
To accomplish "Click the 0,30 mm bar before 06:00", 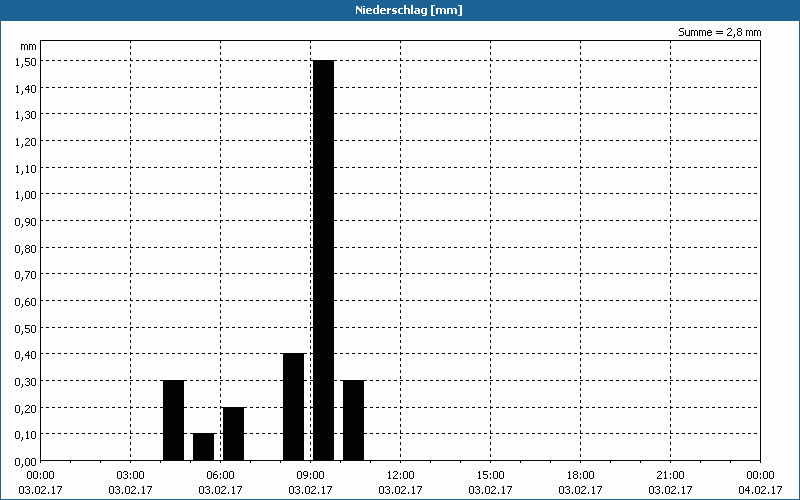I will click(173, 420).
